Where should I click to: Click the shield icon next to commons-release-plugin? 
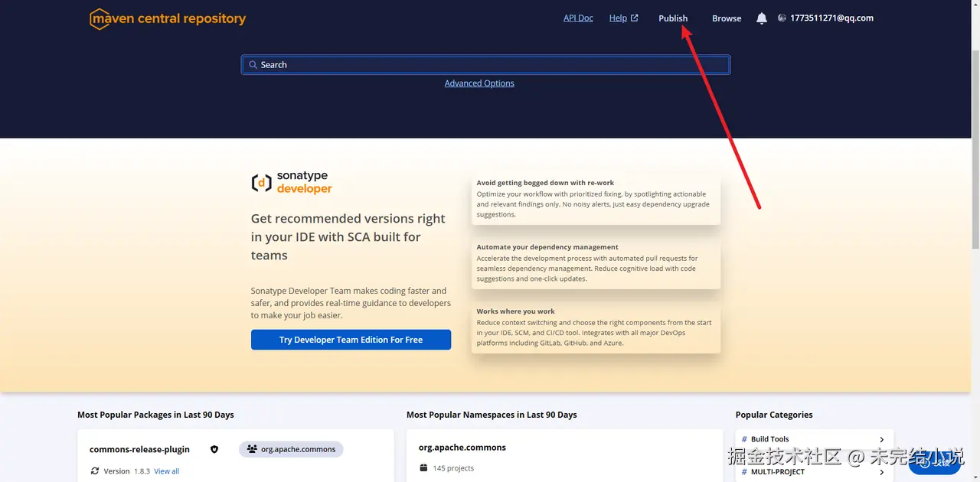[214, 449]
